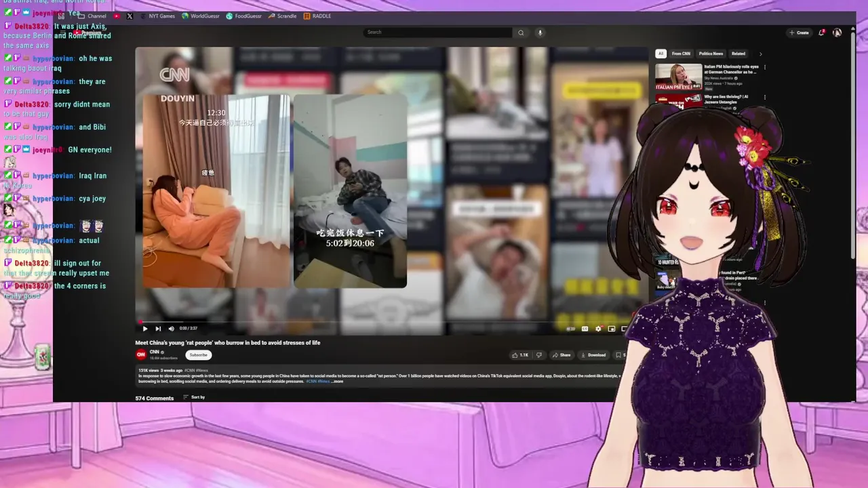Expand description with ...more
The height and width of the screenshot is (488, 868).
pyautogui.click(x=337, y=382)
